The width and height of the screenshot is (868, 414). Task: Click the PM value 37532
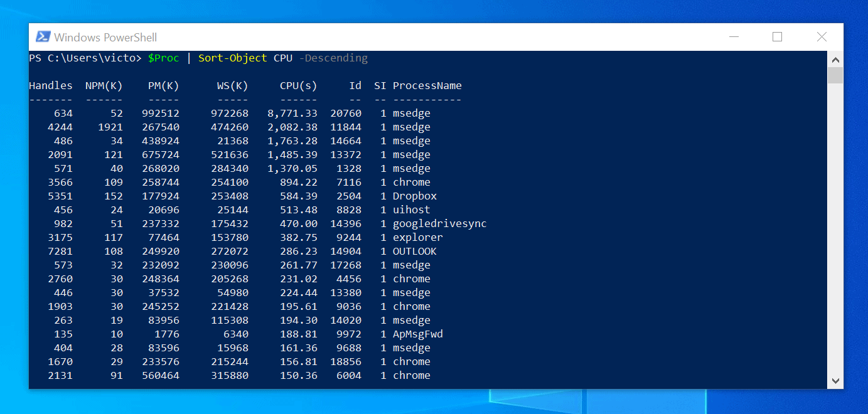(x=164, y=293)
